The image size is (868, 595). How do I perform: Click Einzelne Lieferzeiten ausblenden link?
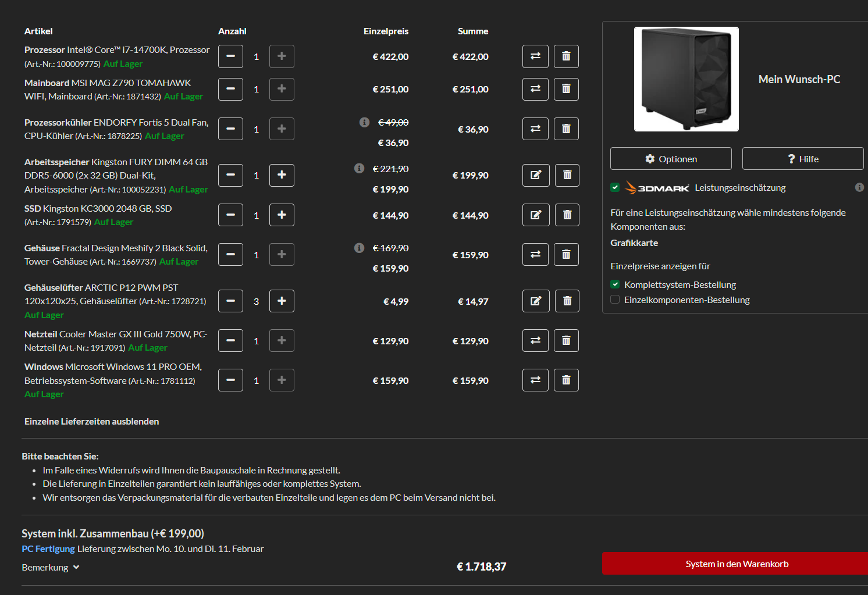(91, 421)
